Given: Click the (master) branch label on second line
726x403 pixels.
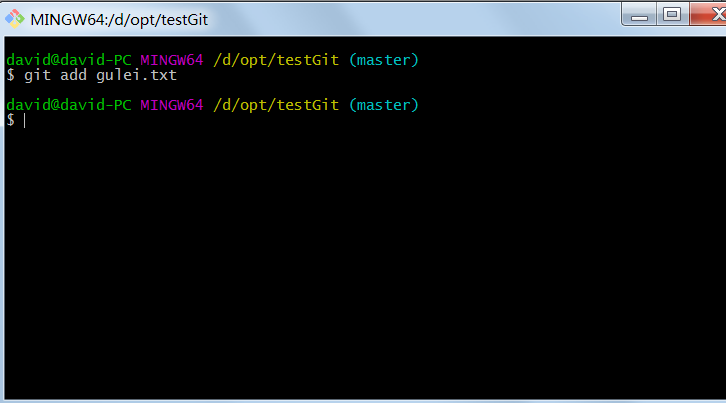Looking at the screenshot, I should pos(383,105).
